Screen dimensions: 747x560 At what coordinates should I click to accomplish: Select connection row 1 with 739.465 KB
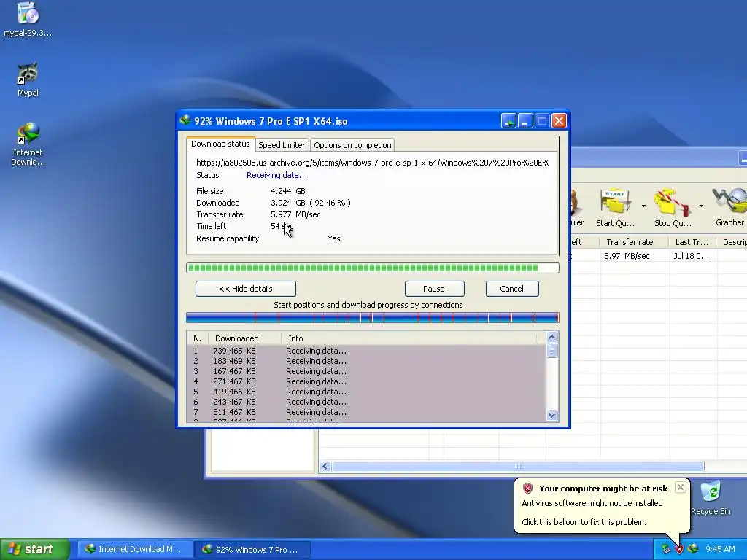click(x=366, y=351)
